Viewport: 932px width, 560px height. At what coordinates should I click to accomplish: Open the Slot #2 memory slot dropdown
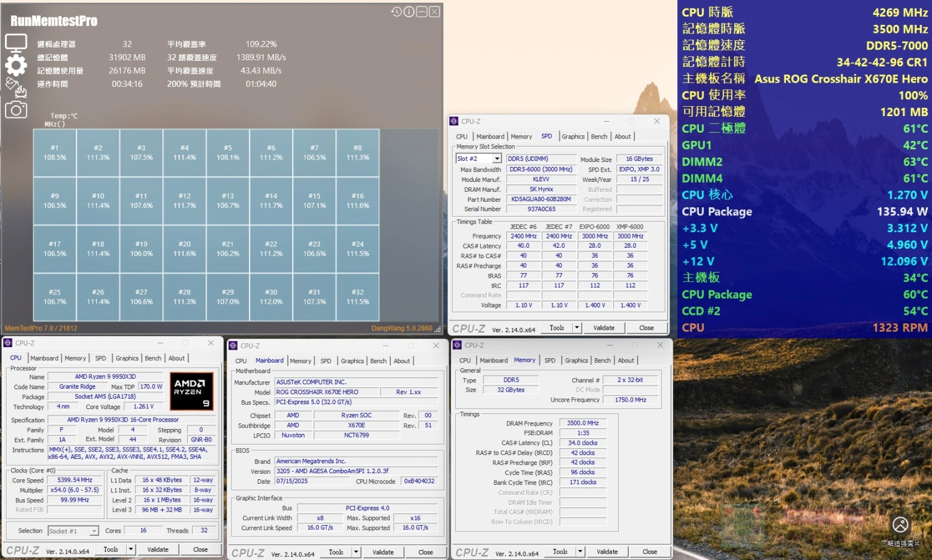pos(497,159)
